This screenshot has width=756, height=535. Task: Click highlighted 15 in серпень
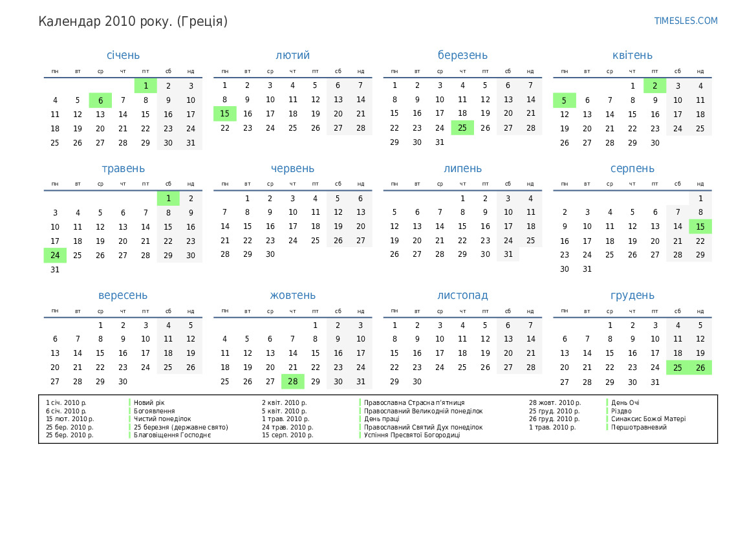(700, 226)
